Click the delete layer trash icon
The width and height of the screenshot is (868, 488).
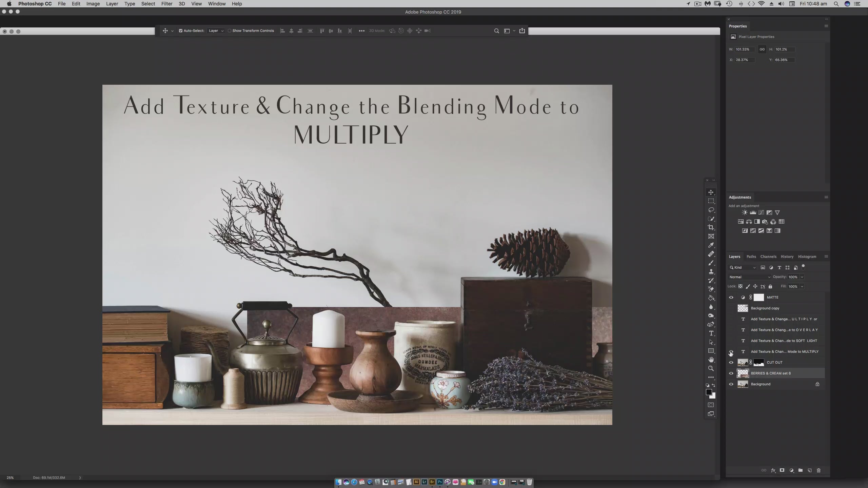818,470
